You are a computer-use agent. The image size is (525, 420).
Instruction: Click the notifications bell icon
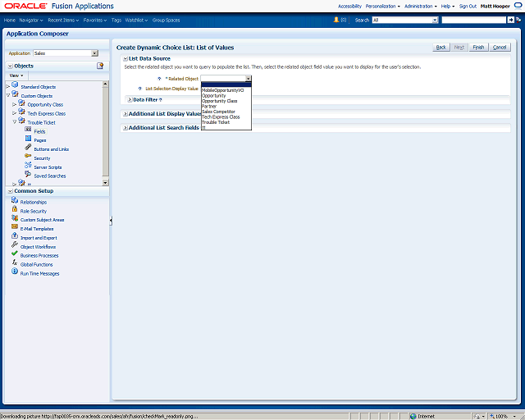tap(336, 20)
